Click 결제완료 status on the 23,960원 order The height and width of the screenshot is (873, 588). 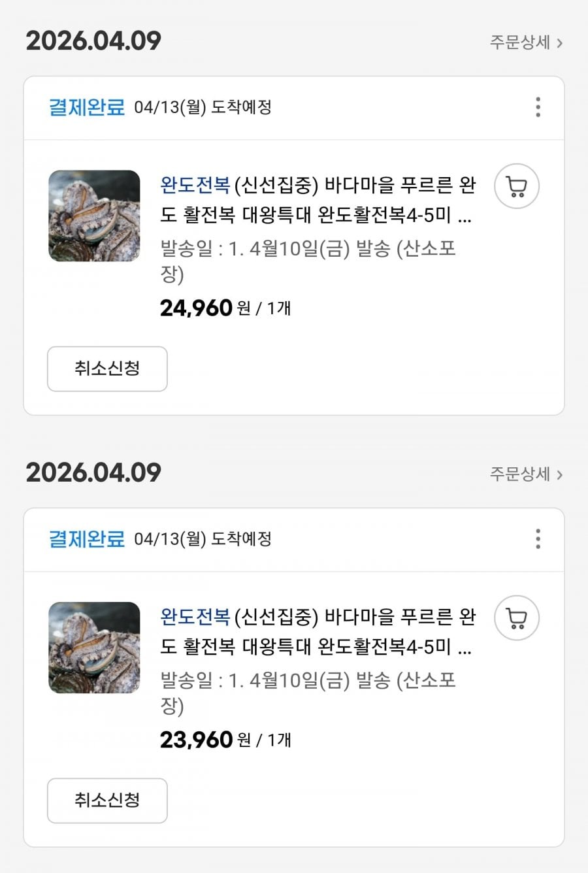86,539
